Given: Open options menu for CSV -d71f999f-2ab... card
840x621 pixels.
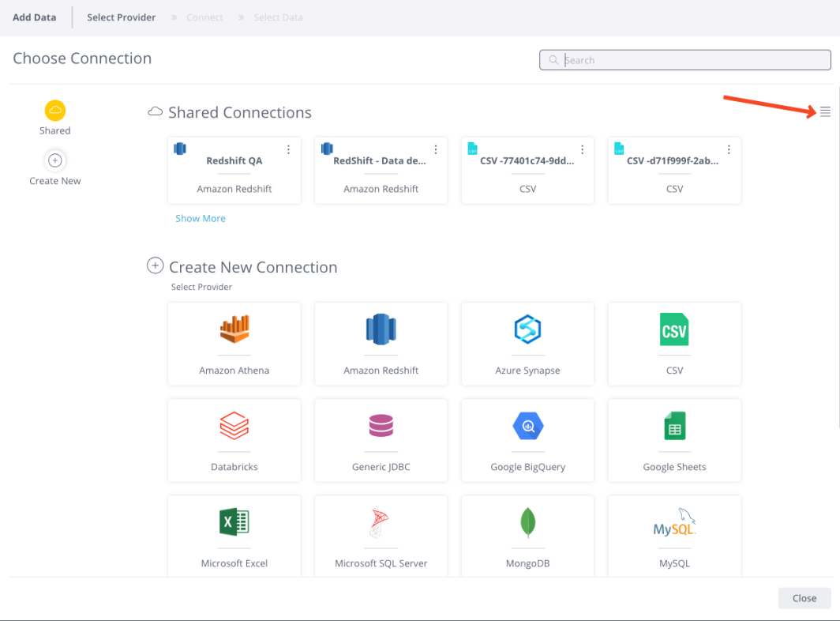Looking at the screenshot, I should 729,149.
